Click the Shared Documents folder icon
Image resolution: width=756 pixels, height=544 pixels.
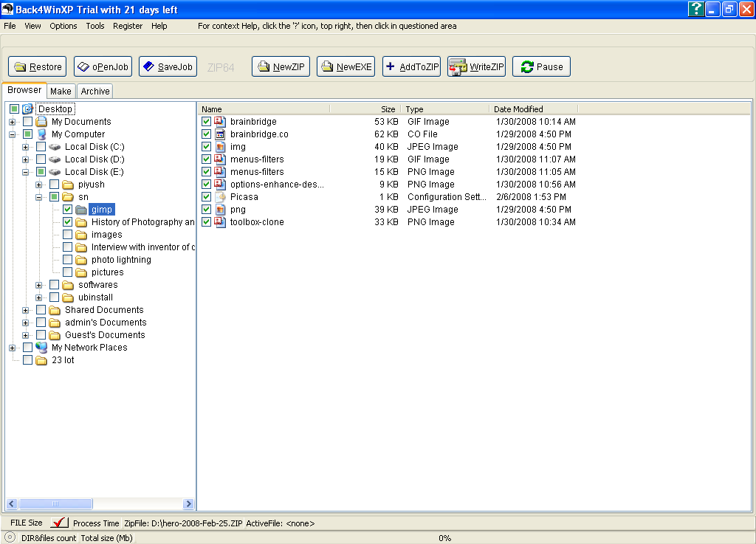point(55,310)
